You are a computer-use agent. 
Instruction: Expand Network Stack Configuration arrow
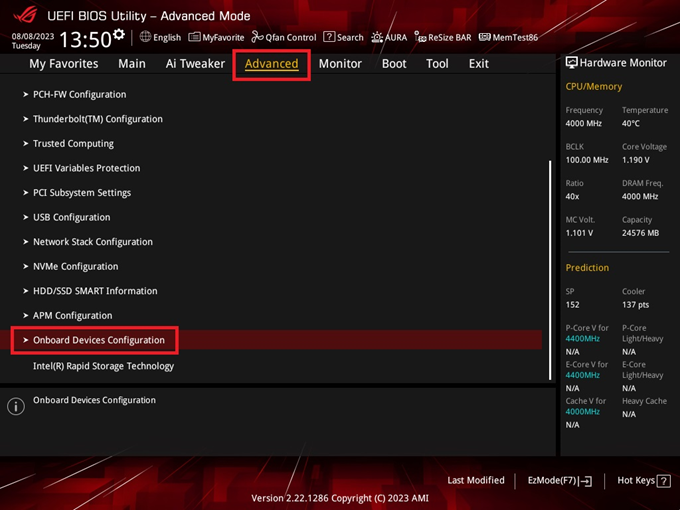click(26, 242)
